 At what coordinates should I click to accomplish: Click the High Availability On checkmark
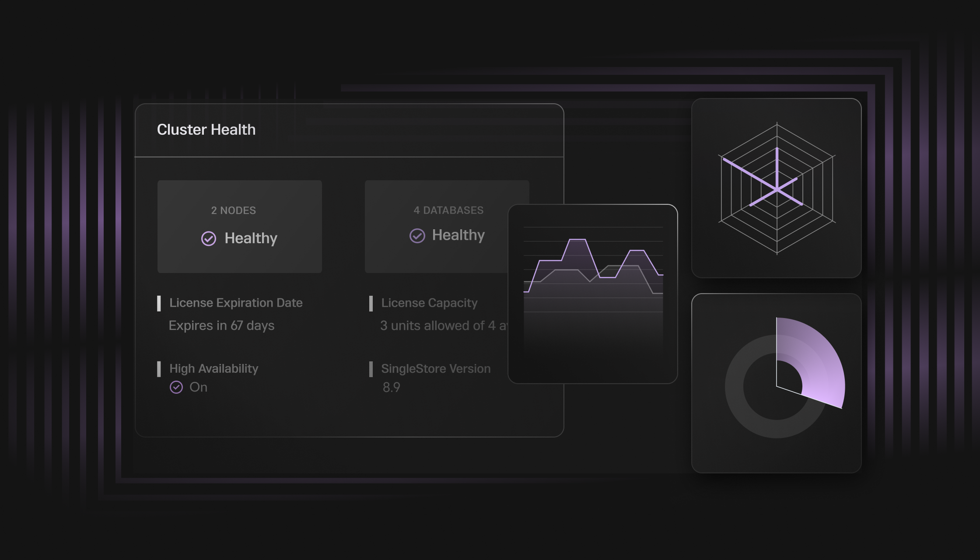pos(176,387)
